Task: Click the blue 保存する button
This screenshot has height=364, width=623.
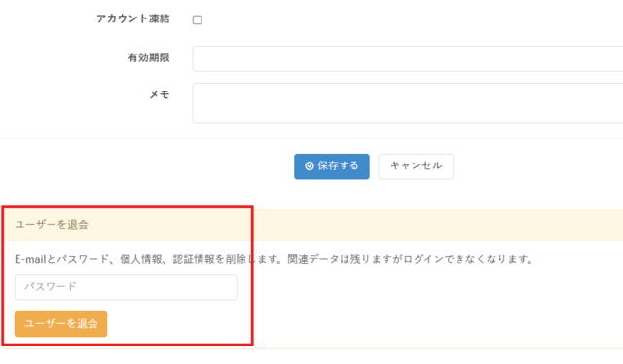Action: (x=332, y=166)
